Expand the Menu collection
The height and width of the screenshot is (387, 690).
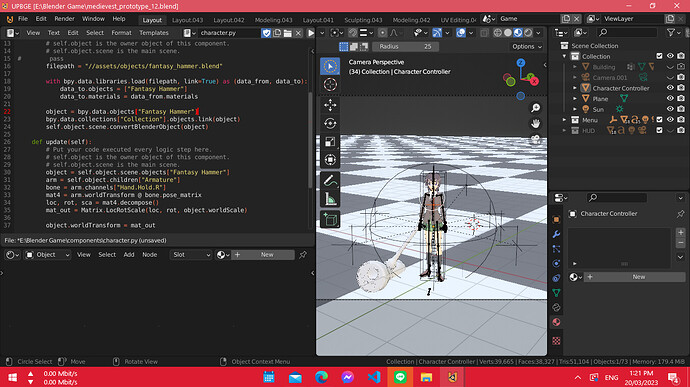[x=565, y=120]
